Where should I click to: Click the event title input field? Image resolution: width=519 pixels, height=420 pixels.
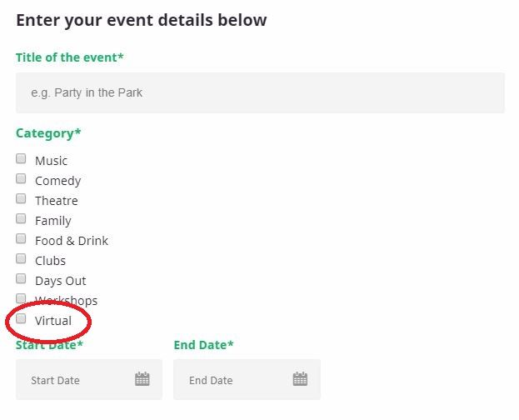click(x=260, y=92)
